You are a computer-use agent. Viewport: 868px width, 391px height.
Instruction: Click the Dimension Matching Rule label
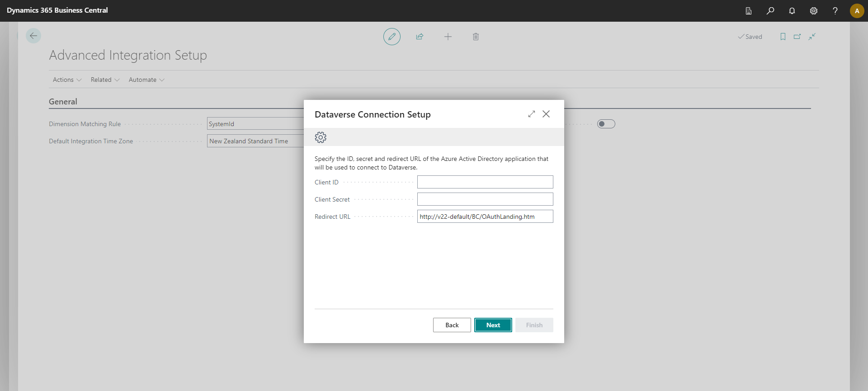point(85,124)
